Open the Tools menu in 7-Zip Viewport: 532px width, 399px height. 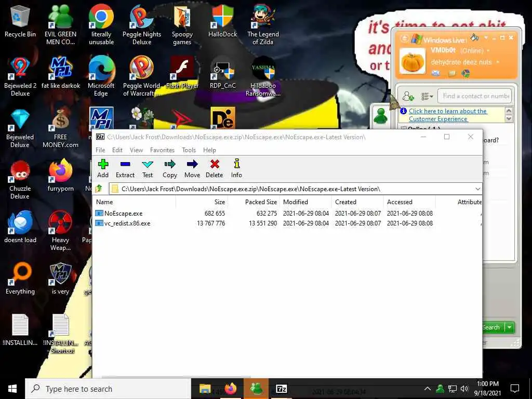[x=189, y=150]
